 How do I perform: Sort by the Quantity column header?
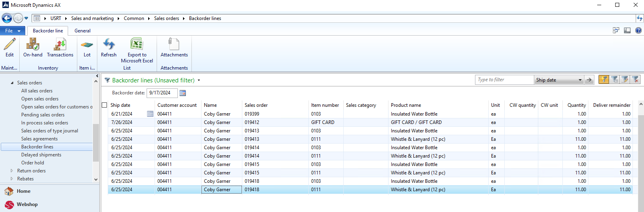576,105
